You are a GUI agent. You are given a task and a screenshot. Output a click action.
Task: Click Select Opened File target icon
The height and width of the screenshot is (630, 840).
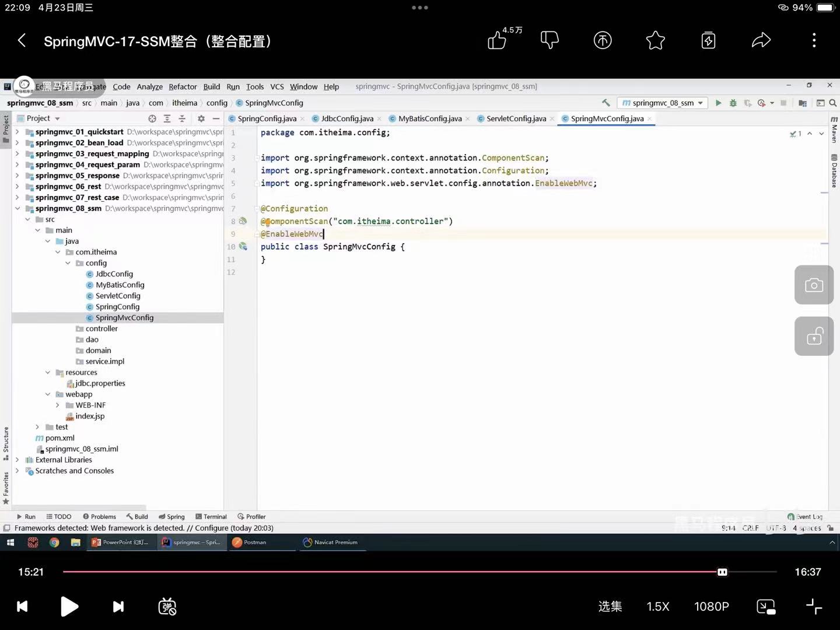(152, 118)
